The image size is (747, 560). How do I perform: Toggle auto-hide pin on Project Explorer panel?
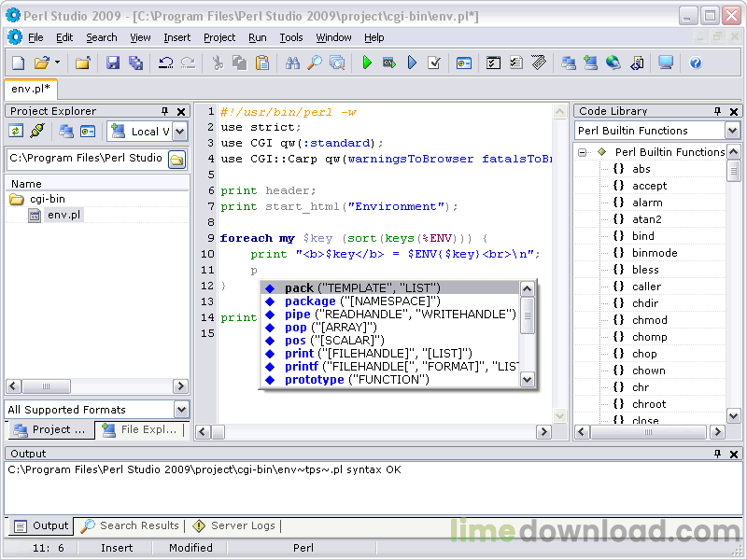(x=165, y=111)
